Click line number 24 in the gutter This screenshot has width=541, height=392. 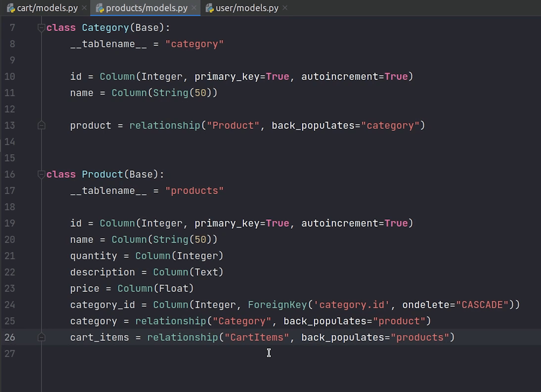tap(10, 305)
